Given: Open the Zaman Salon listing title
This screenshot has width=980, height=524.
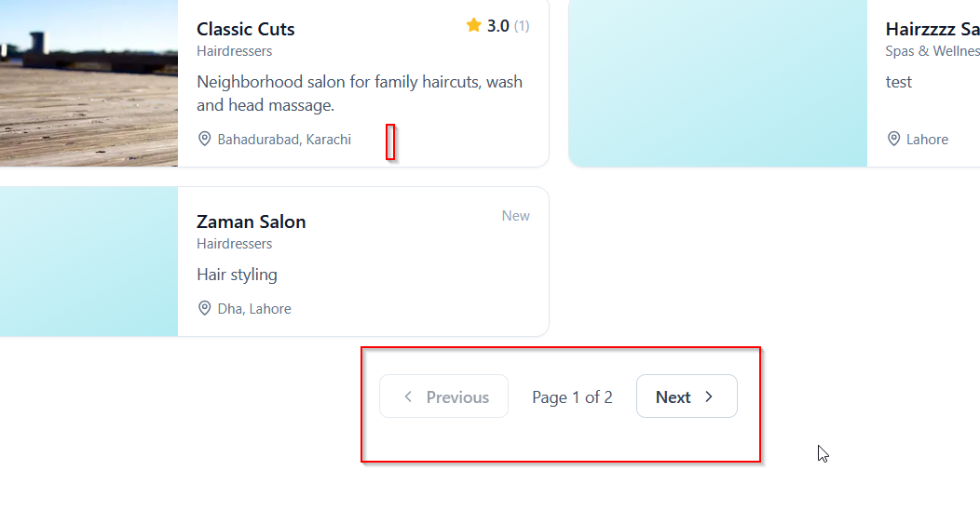Looking at the screenshot, I should (252, 222).
